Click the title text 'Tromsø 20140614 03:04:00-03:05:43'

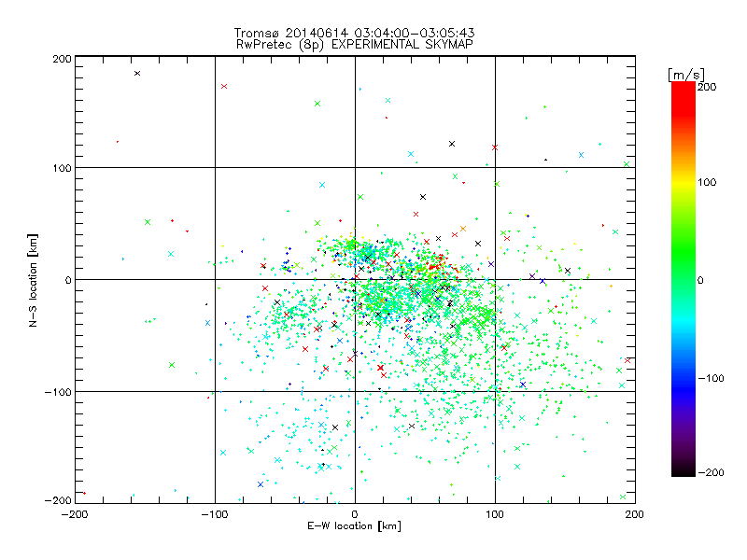pyautogui.click(x=354, y=33)
